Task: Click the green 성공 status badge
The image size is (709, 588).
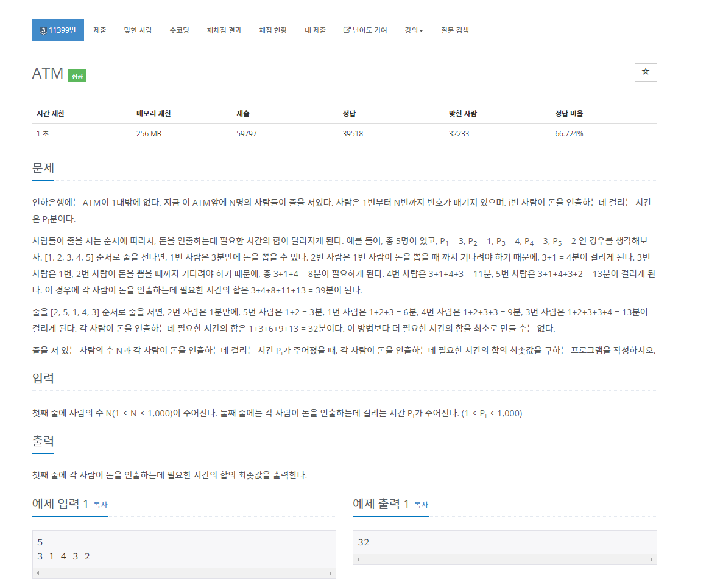Action: pyautogui.click(x=77, y=76)
